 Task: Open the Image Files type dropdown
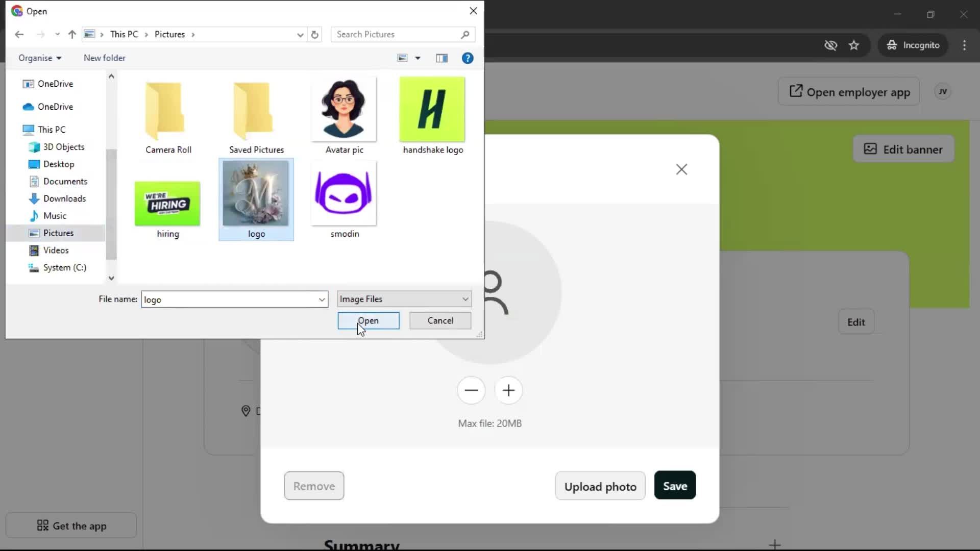(x=404, y=299)
